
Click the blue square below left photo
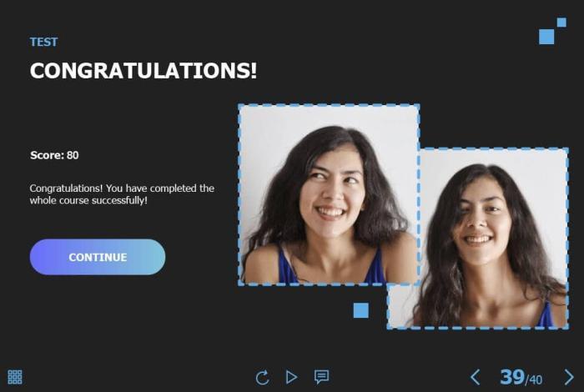click(361, 310)
